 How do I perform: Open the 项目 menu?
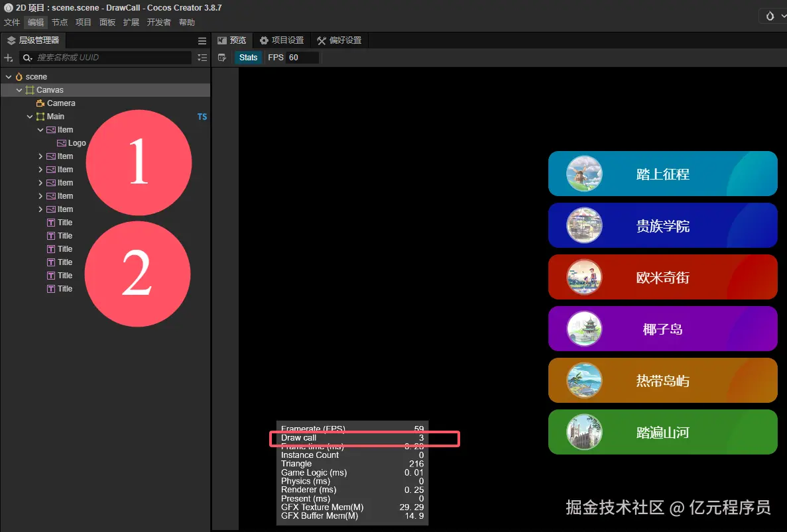[84, 22]
